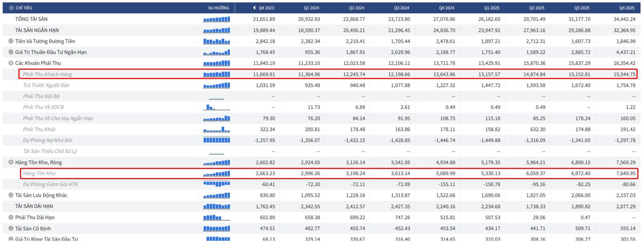This screenshot has height=248, width=644.
Task: Click the TÀI SẢN DÀI HẠN row label
Action: click(x=34, y=207)
